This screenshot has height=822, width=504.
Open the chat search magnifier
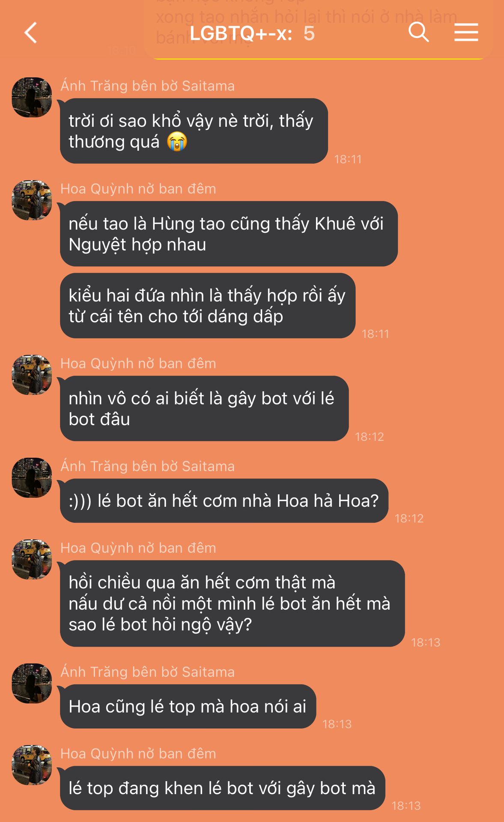coord(418,32)
